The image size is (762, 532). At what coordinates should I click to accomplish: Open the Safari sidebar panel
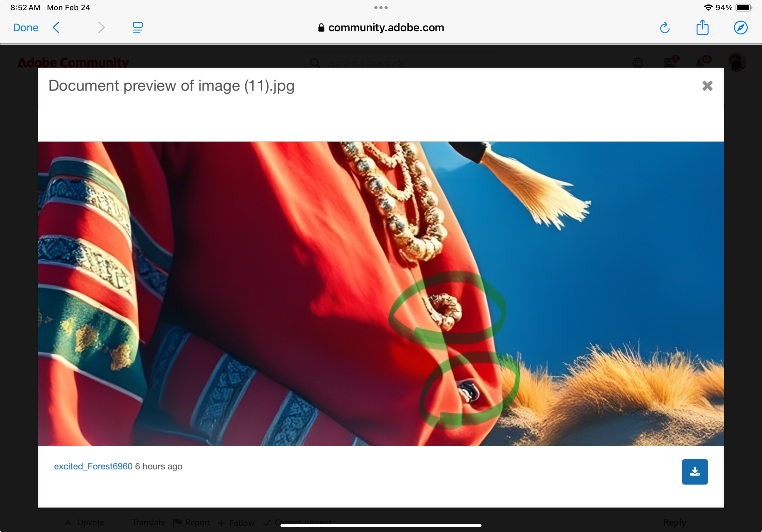click(137, 27)
